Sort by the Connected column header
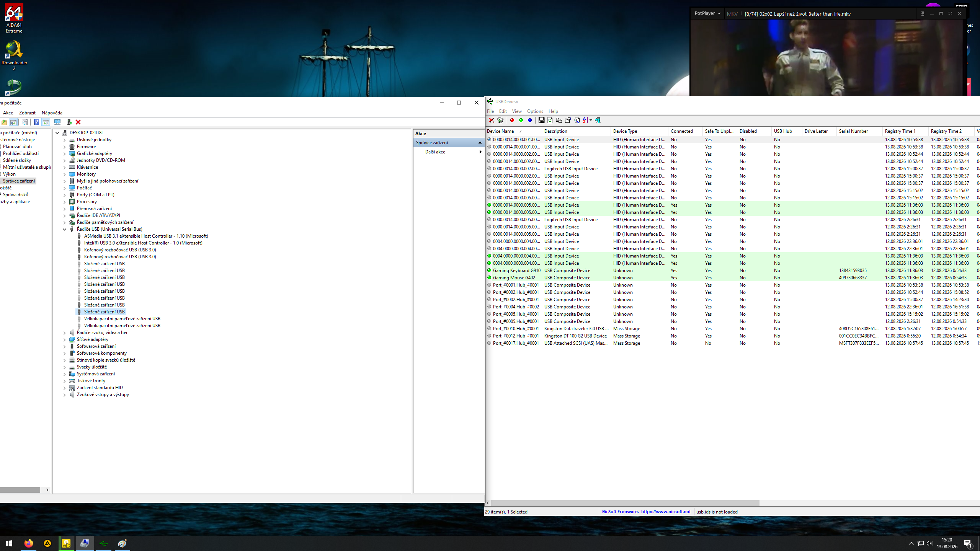This screenshot has height=551, width=980. point(685,131)
